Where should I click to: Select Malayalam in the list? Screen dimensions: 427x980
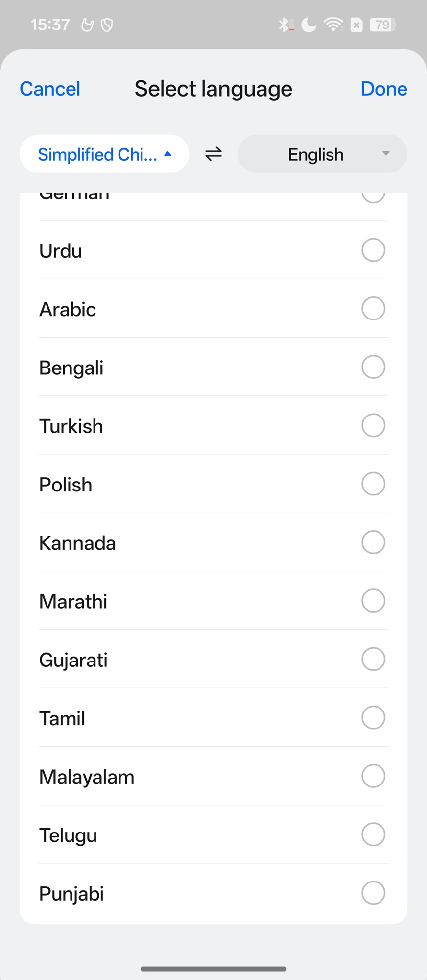[87, 777]
